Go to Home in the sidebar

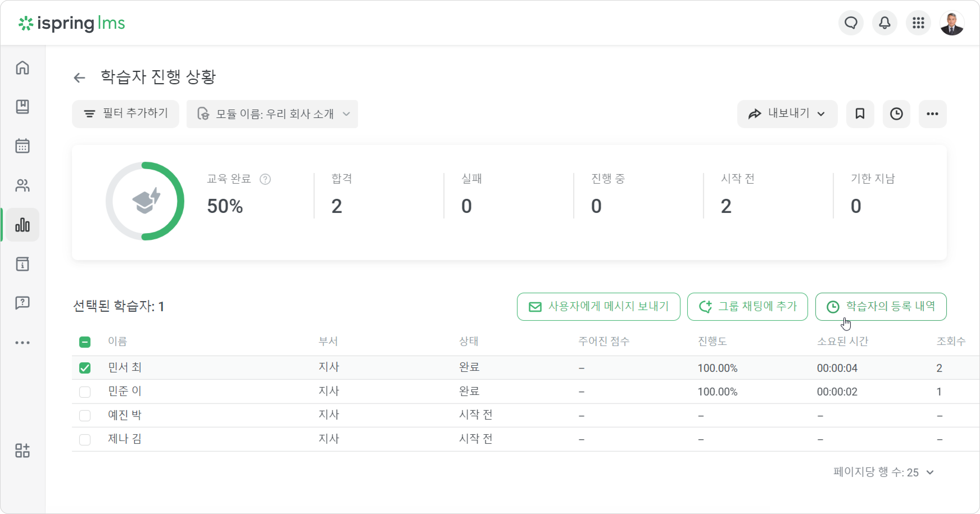(x=22, y=68)
